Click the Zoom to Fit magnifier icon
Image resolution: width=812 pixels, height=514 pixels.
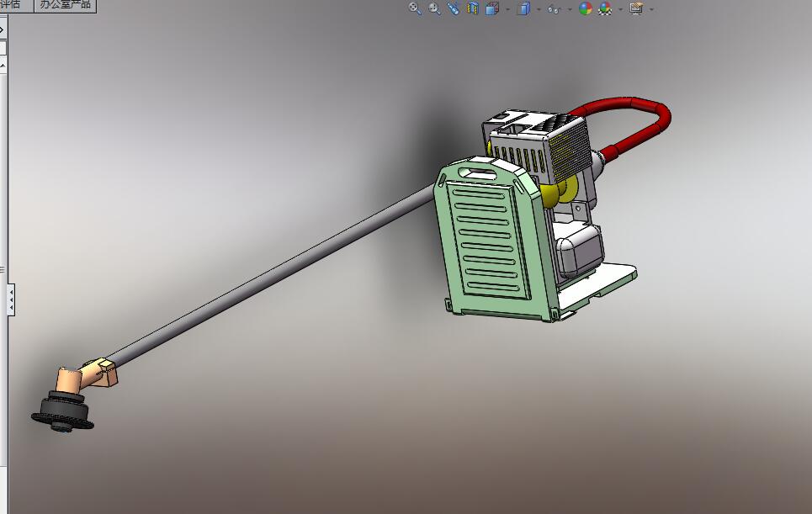click(x=415, y=8)
